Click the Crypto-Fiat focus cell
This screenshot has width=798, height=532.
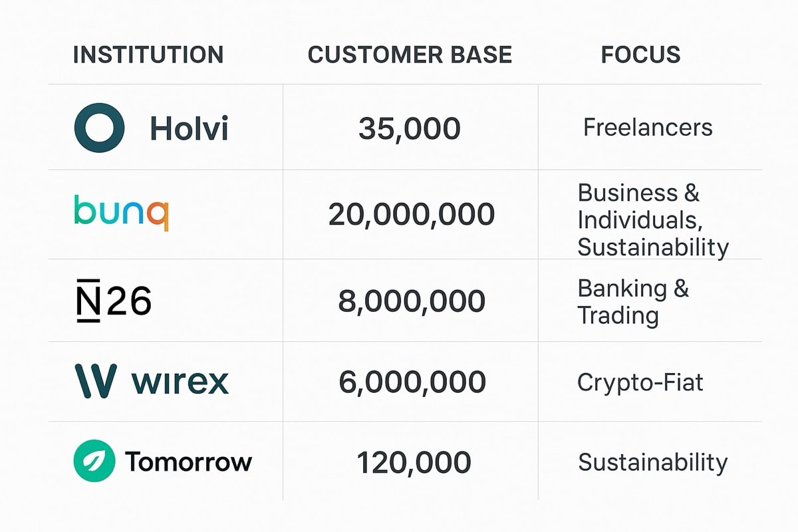(x=640, y=382)
